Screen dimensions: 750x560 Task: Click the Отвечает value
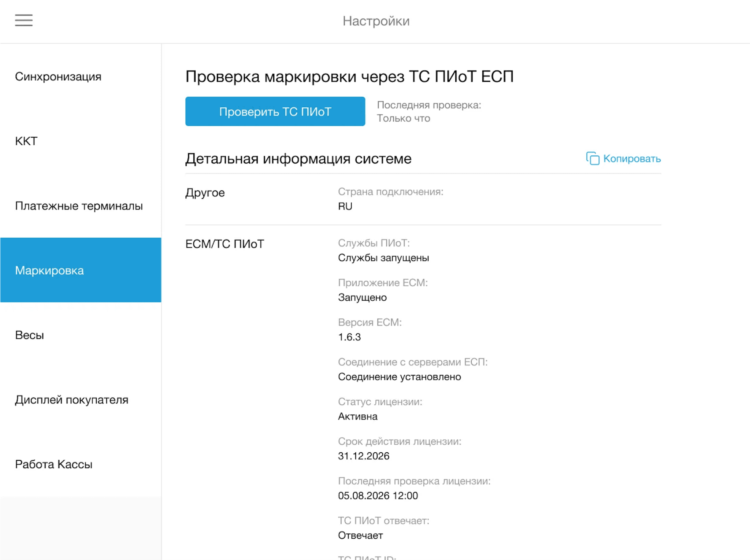click(360, 535)
